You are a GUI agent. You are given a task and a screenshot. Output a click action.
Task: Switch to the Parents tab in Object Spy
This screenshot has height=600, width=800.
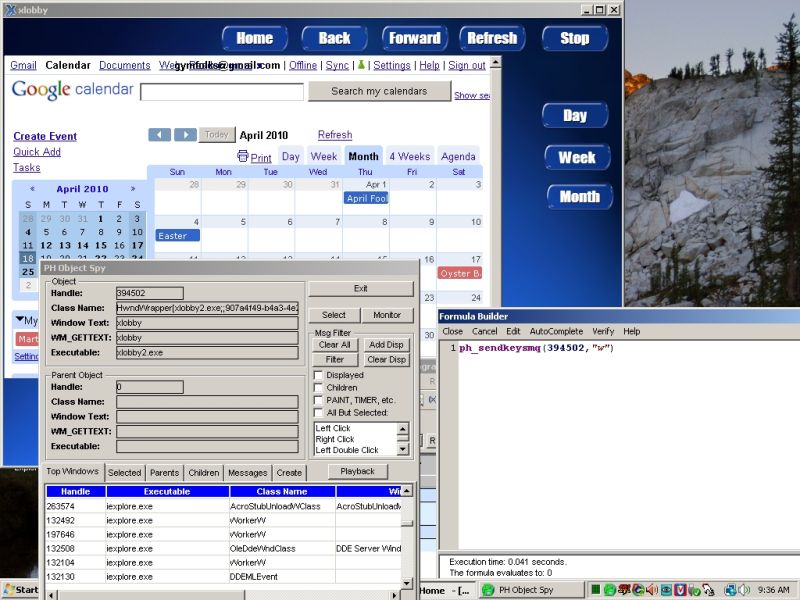[x=164, y=472]
